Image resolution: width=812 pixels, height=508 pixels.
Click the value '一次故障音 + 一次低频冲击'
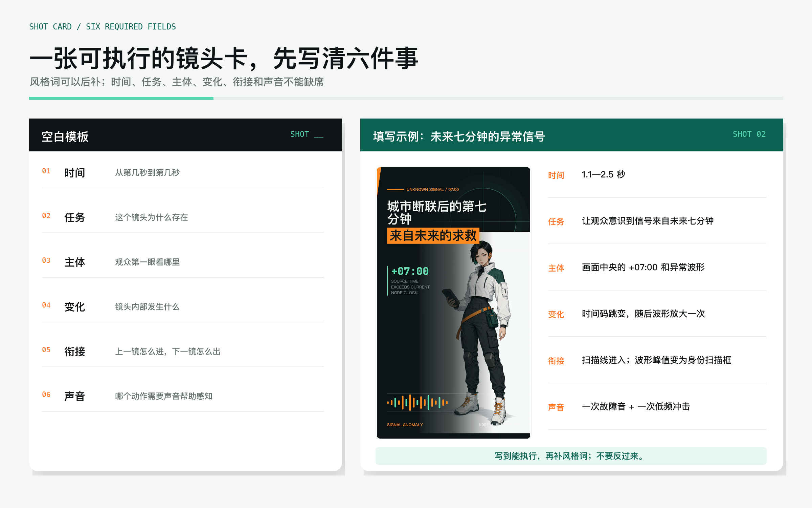pos(636,407)
